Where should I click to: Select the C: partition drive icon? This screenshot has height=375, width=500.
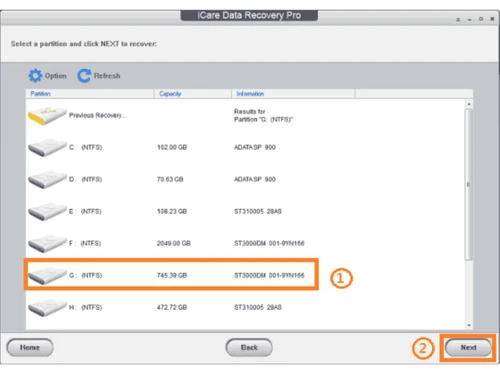tap(47, 147)
